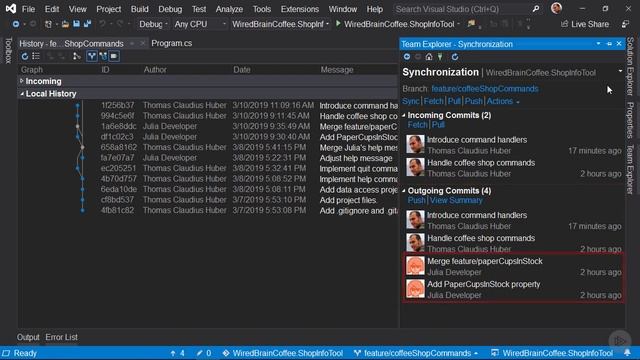
Task: Click pending changes pencil in status bar
Action: [204, 353]
